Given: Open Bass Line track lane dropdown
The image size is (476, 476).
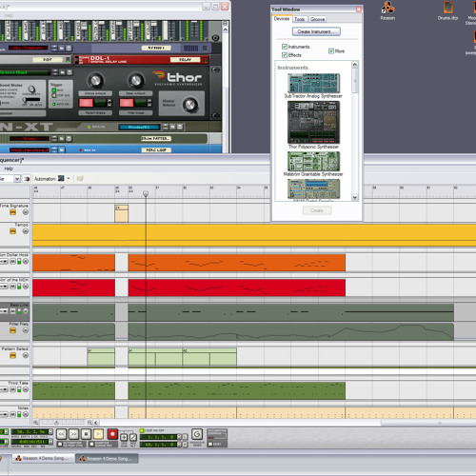Looking at the screenshot, I should pos(4,311).
